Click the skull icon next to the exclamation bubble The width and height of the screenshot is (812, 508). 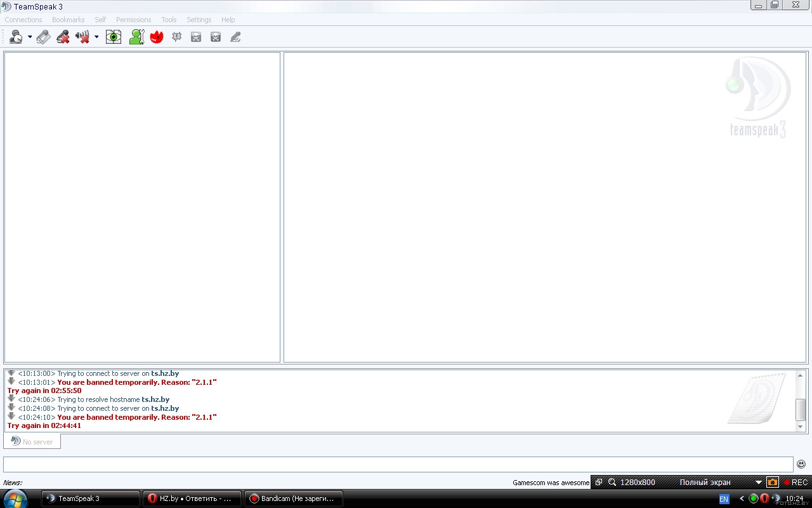click(196, 37)
